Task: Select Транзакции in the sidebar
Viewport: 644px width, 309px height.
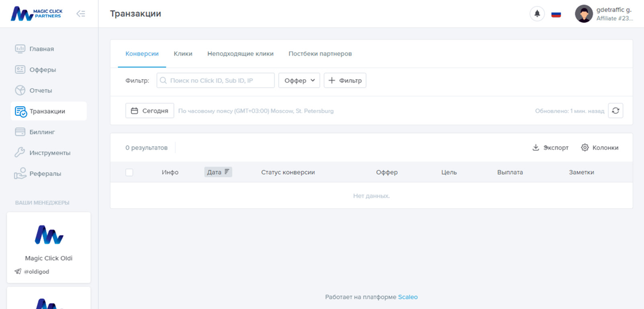Action: click(x=48, y=111)
